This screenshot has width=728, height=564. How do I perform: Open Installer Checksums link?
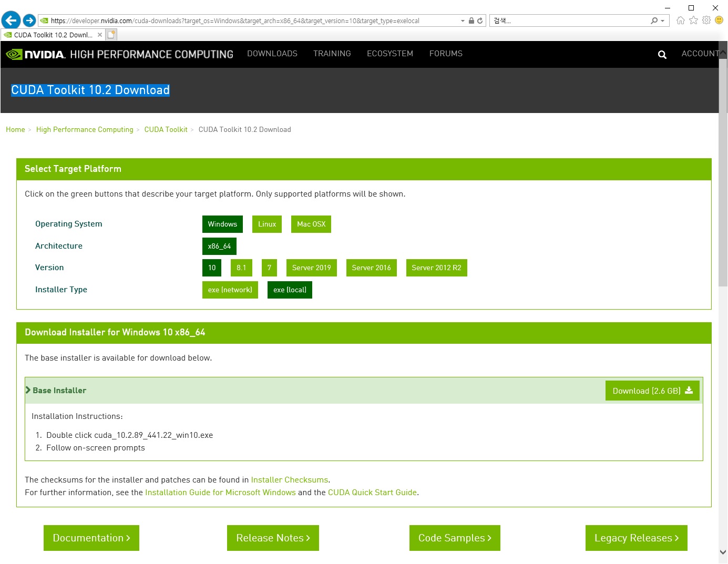[290, 480]
